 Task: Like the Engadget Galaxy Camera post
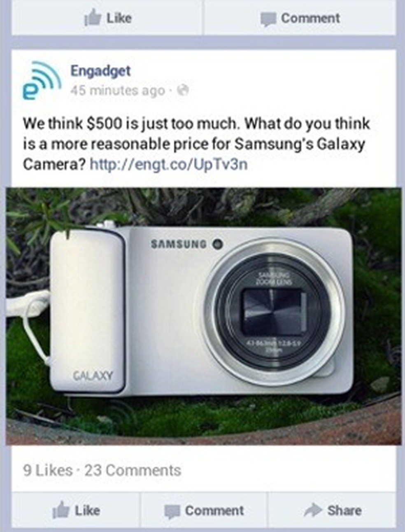pyautogui.click(x=76, y=510)
